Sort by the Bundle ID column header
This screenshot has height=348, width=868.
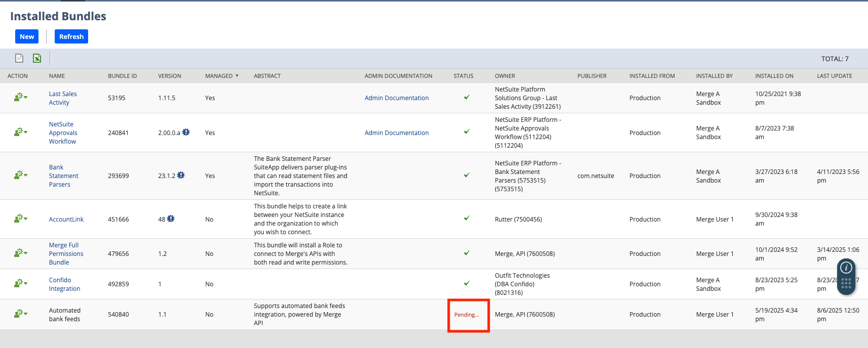122,76
